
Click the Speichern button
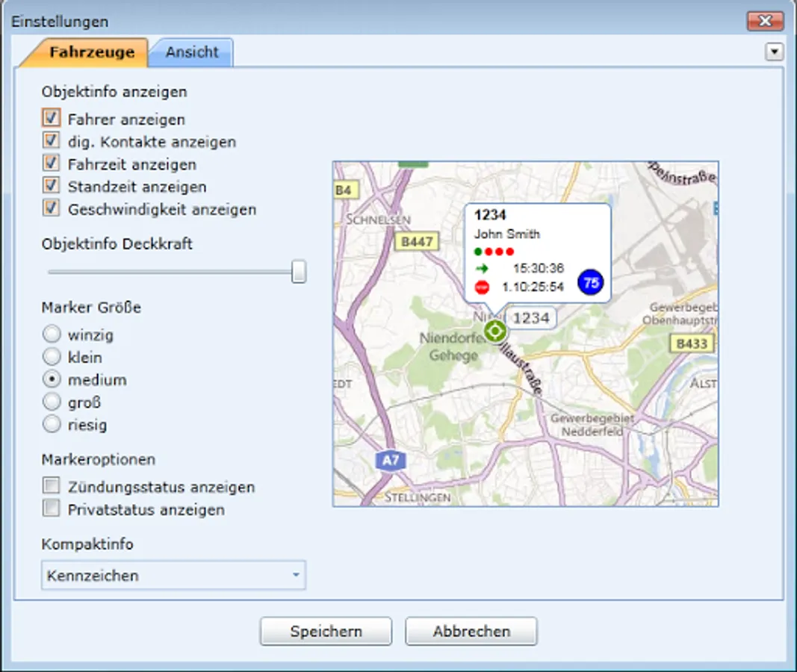click(x=326, y=631)
